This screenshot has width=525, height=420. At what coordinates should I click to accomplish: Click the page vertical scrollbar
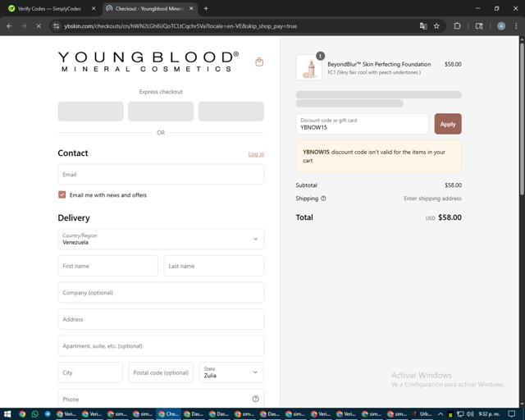(x=522, y=117)
